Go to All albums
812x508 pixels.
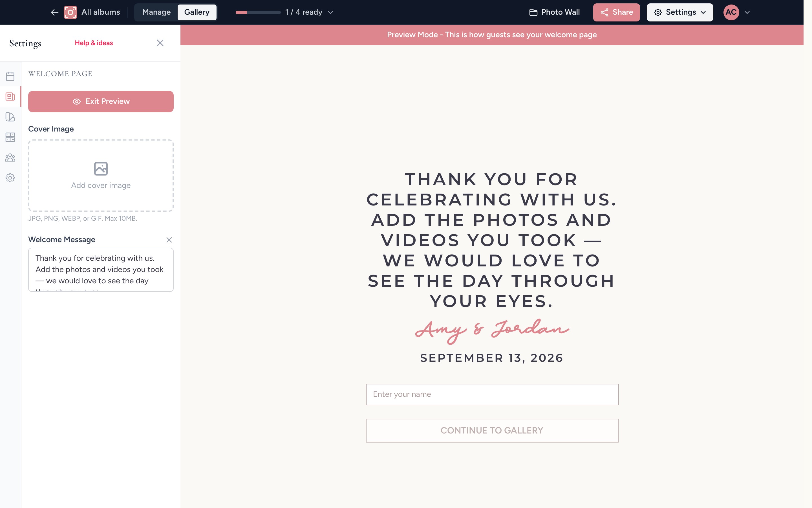click(101, 12)
